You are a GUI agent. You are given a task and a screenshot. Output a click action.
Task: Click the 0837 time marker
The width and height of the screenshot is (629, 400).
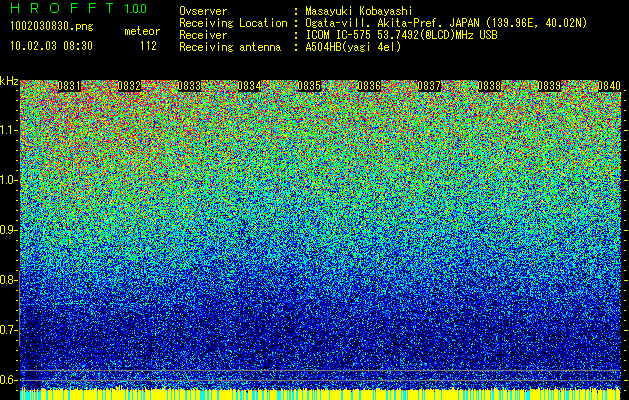pyautogui.click(x=429, y=86)
